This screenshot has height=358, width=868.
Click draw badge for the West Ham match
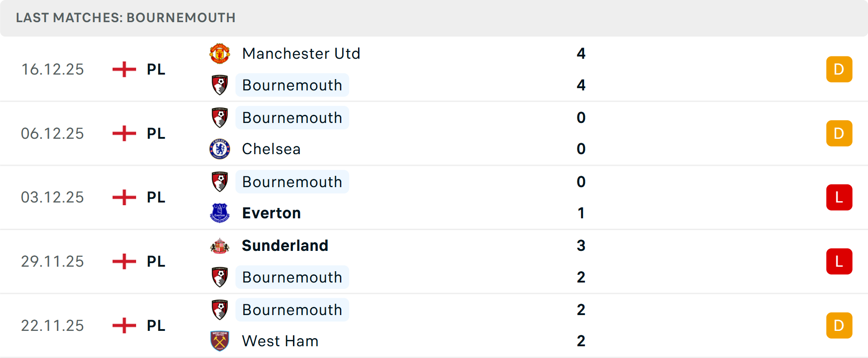[839, 325]
